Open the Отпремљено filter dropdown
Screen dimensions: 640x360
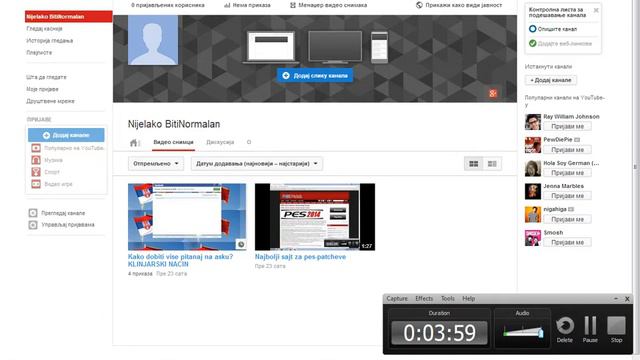pos(156,164)
